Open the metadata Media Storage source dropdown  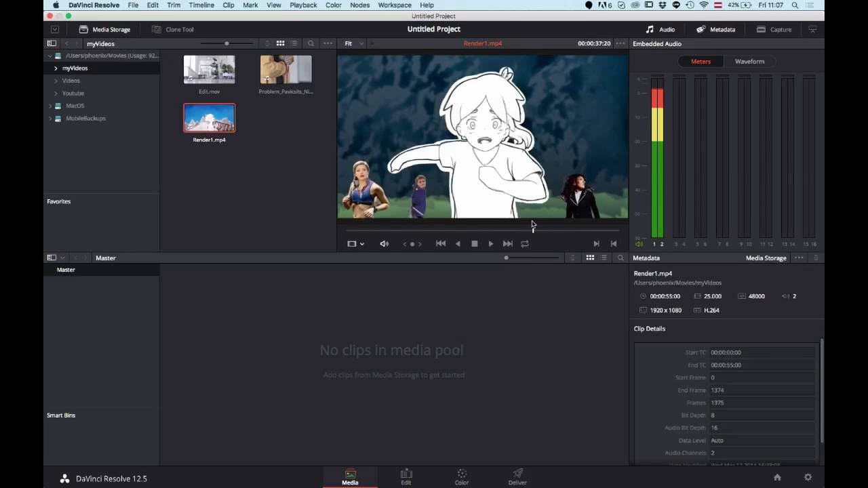tap(766, 258)
